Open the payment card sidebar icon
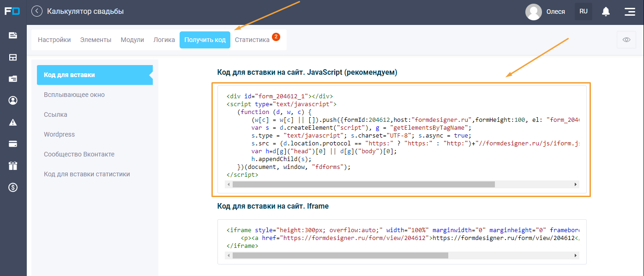The width and height of the screenshot is (644, 276). 13,144
